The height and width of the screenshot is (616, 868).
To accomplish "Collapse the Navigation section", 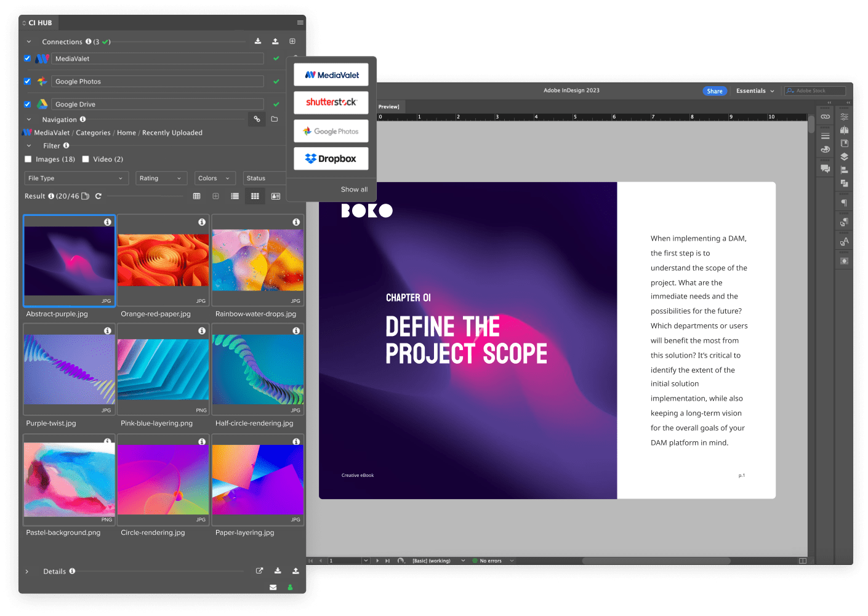I will point(28,119).
